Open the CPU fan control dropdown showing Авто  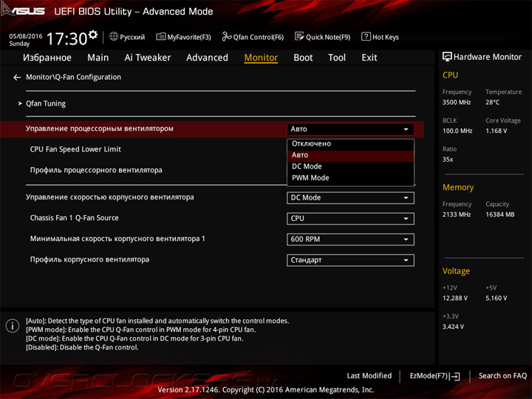tap(350, 129)
